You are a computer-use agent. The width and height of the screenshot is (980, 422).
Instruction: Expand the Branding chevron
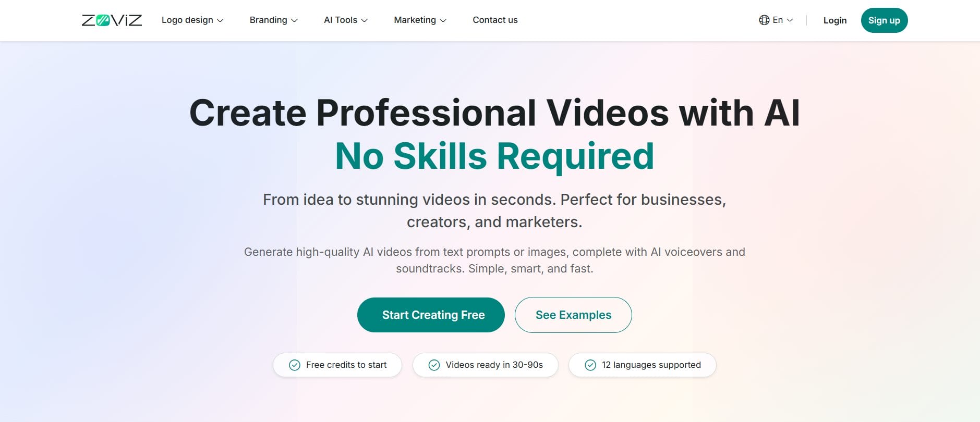(294, 20)
